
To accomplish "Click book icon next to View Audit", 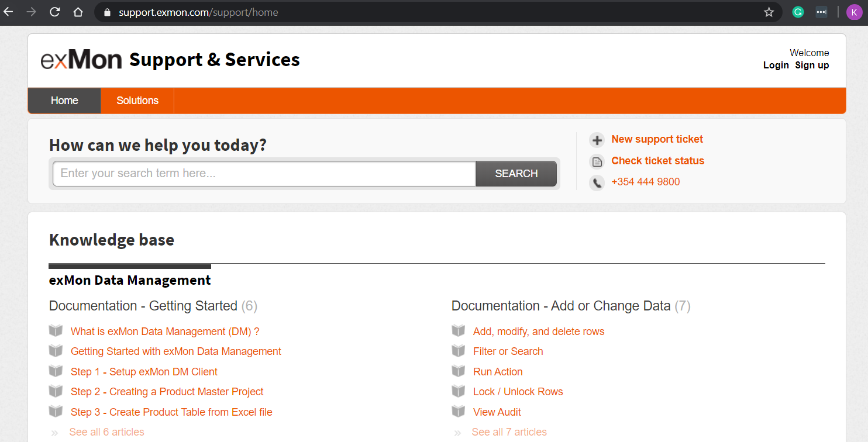I will click(459, 412).
